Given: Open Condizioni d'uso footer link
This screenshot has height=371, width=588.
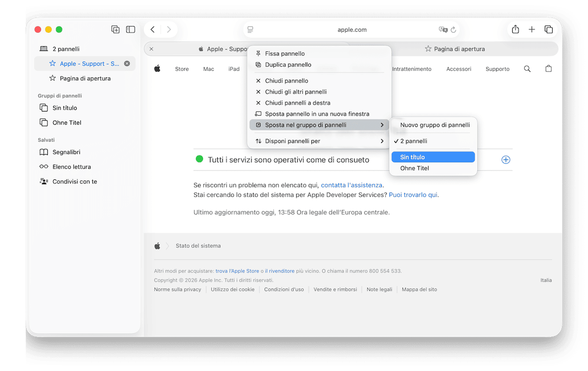Looking at the screenshot, I should 284,289.
